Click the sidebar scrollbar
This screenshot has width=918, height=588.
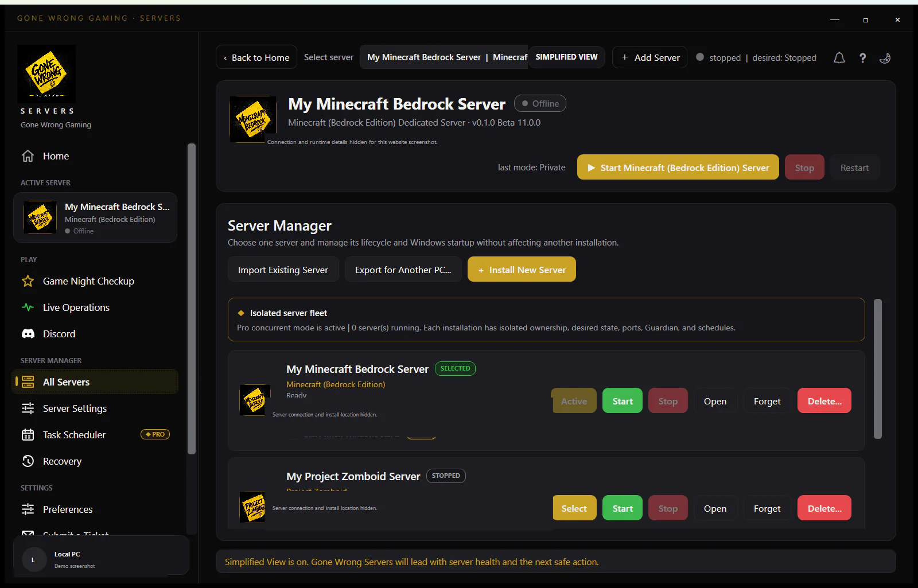192,298
